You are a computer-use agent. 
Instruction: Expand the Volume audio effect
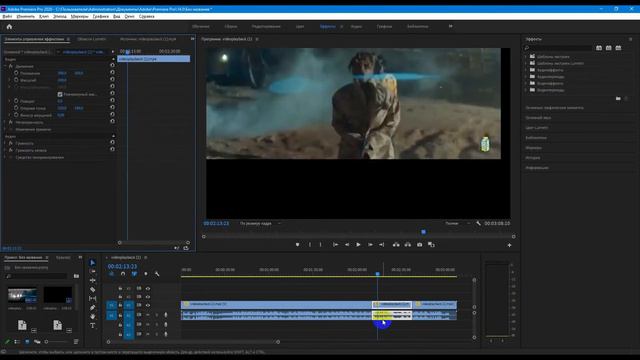[x=5, y=143]
